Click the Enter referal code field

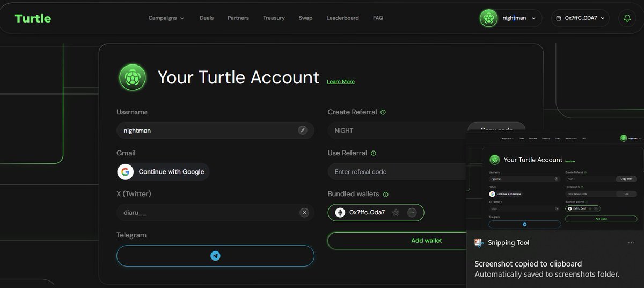[397, 172]
